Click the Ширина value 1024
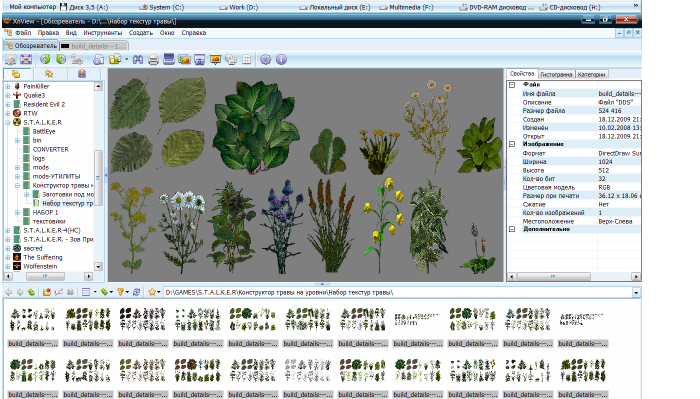 [x=605, y=162]
